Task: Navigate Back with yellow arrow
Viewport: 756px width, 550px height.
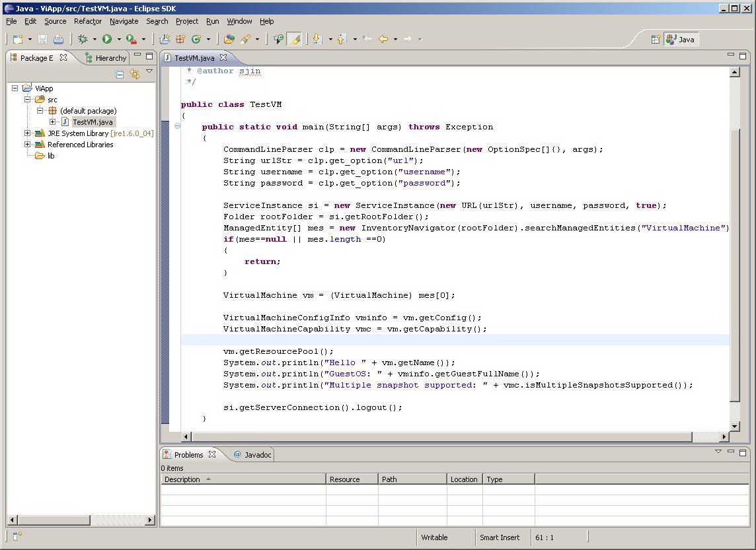Action: click(x=383, y=39)
